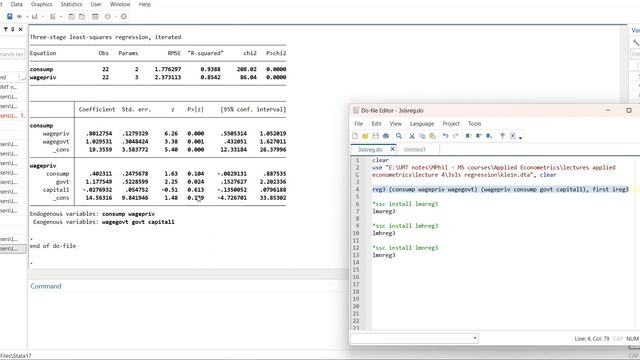This screenshot has height=360, width=640.
Task: Toggle bookmark icon in Do-file Editor toolbar
Action: (x=468, y=136)
